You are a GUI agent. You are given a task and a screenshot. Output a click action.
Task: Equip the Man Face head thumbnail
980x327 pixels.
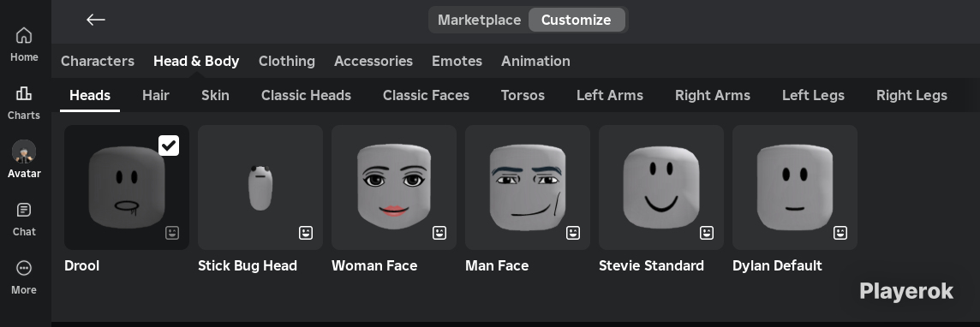[529, 187]
